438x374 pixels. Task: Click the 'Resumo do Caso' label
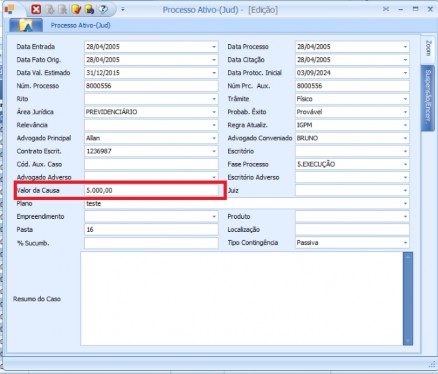click(x=37, y=299)
